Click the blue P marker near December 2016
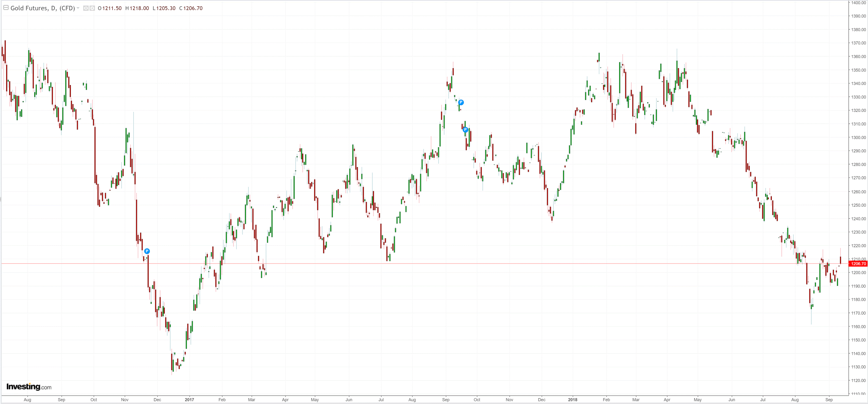 pyautogui.click(x=147, y=251)
